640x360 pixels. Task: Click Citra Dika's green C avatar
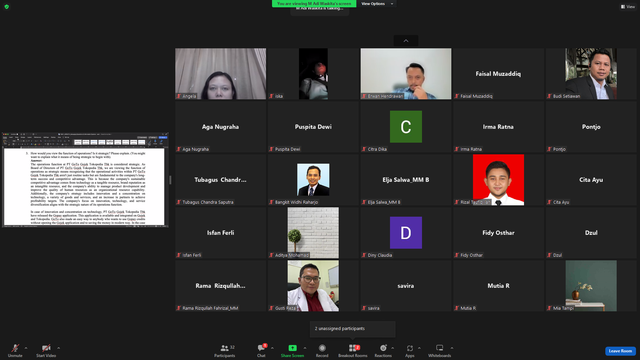click(406, 127)
